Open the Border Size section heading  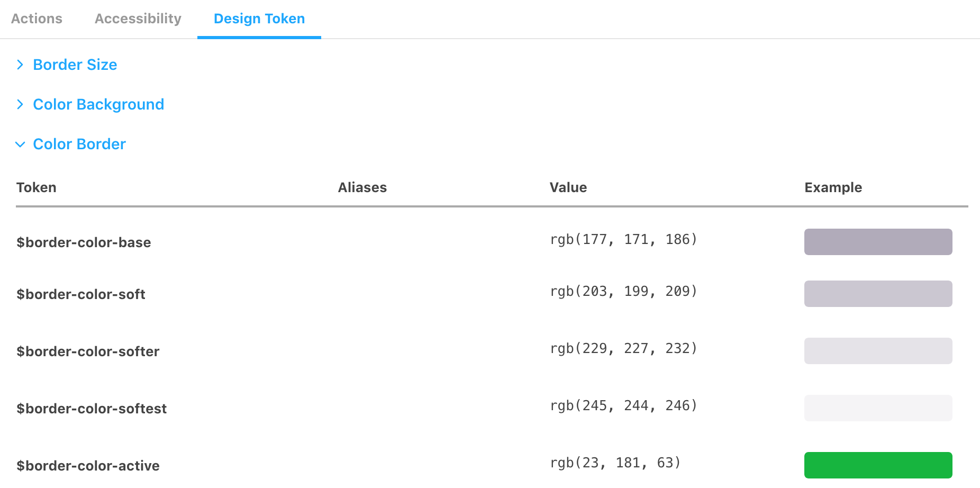pyautogui.click(x=75, y=65)
